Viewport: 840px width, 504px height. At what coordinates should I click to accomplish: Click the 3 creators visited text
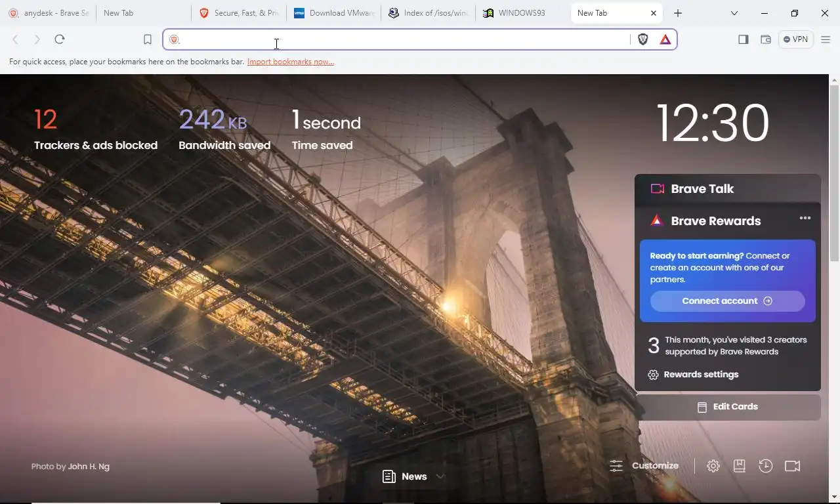pos(736,346)
